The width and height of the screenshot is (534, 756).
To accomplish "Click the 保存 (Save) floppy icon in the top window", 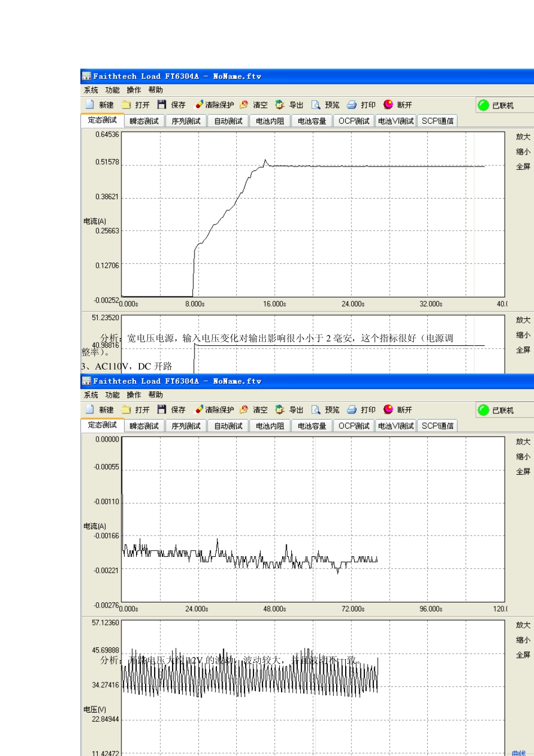I will pyautogui.click(x=162, y=105).
